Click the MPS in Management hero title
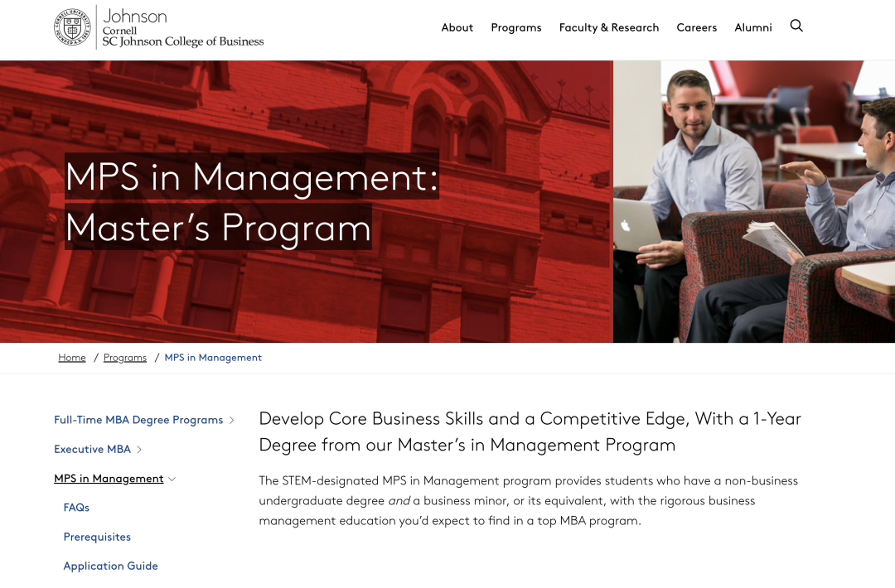Viewport: 895px width, 588px height. tap(252, 201)
